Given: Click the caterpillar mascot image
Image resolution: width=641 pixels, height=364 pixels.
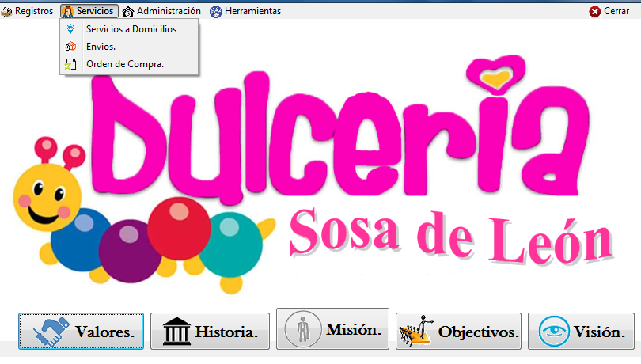Looking at the screenshot, I should coord(143,217).
